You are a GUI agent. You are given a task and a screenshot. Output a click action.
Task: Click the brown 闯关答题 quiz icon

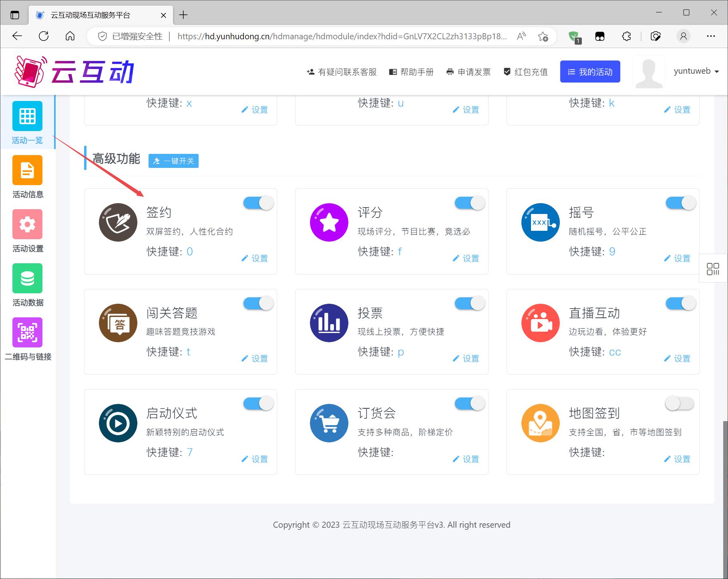click(118, 323)
